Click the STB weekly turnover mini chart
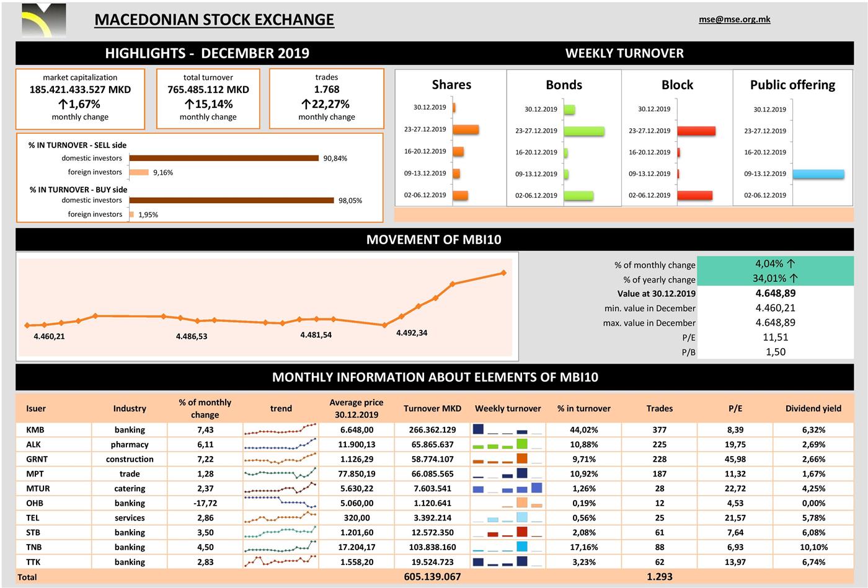 [507, 532]
